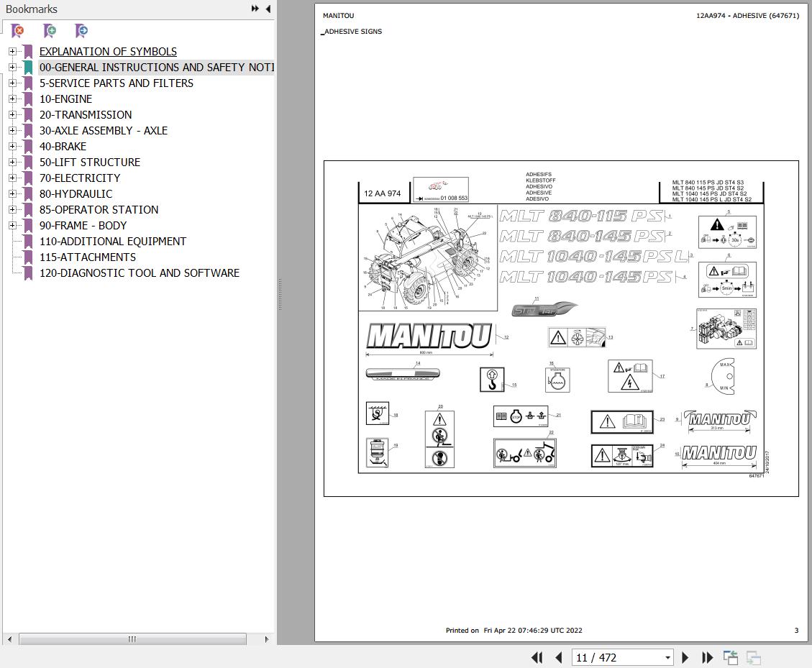812x668 pixels.
Task: Expand the 80-HYDRAULIC bookmark
Action: click(12, 193)
